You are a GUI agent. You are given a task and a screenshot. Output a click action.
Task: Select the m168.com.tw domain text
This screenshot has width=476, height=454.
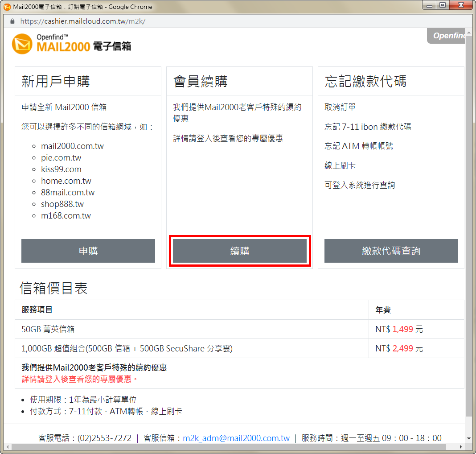pos(66,215)
